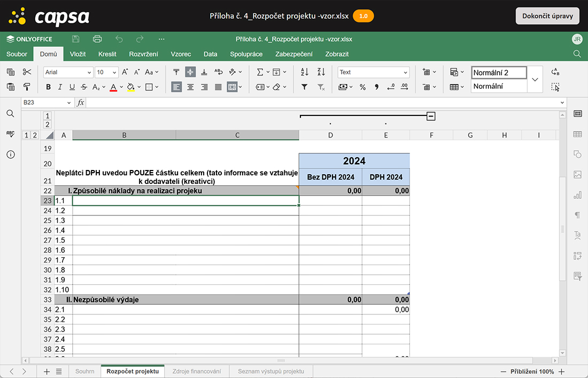
Task: Open the Arial font name dropdown
Action: [68, 72]
